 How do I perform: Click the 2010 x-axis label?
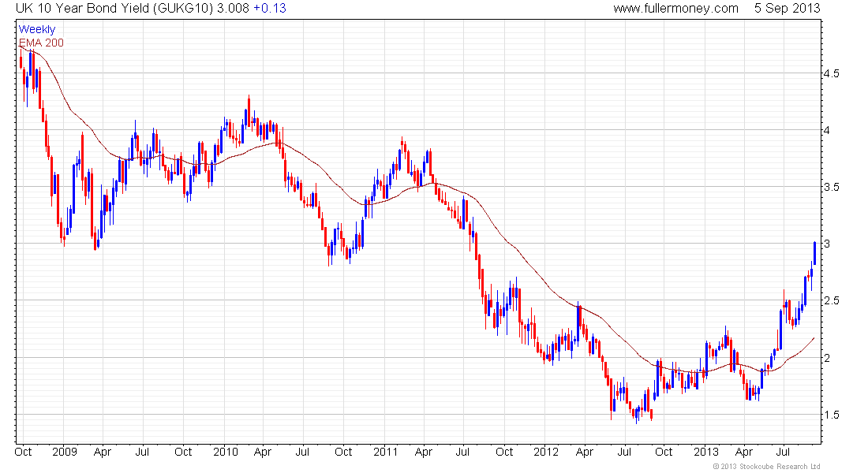[226, 452]
